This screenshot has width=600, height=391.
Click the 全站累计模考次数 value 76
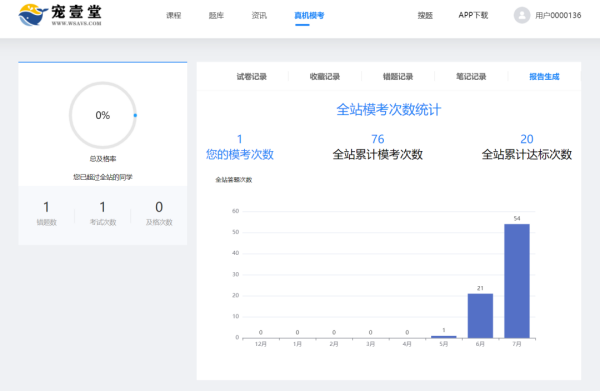tap(378, 139)
